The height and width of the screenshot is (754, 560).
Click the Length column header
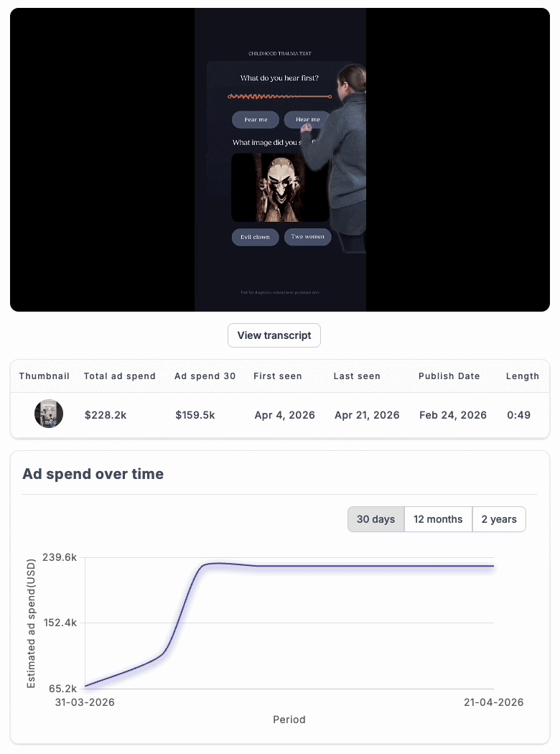(522, 376)
